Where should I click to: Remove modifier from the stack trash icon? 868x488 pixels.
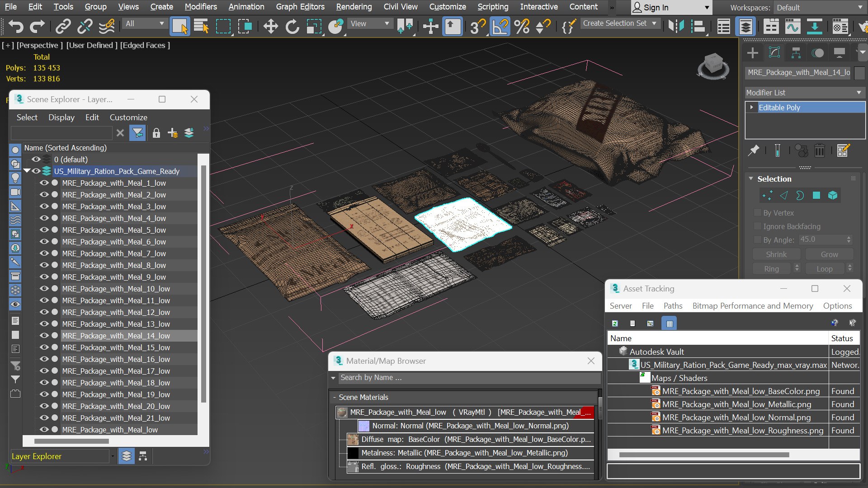(x=820, y=150)
